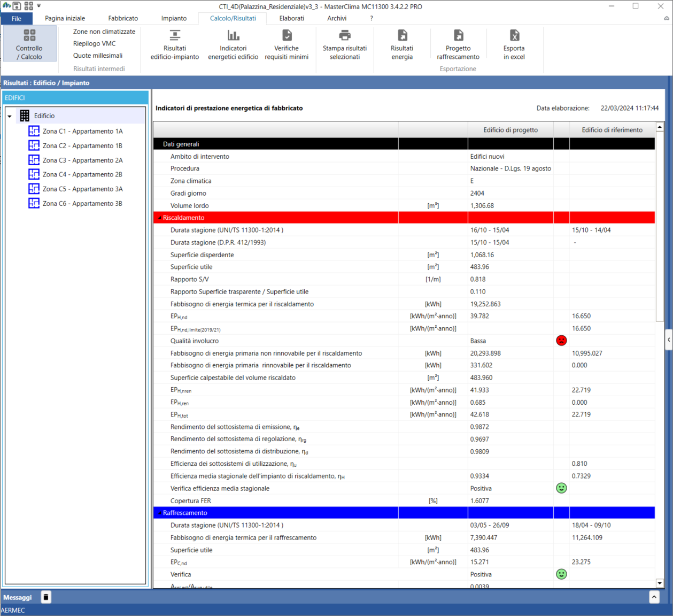
Task: Click the floor plan icon of Zona C5
Action: pos(34,189)
